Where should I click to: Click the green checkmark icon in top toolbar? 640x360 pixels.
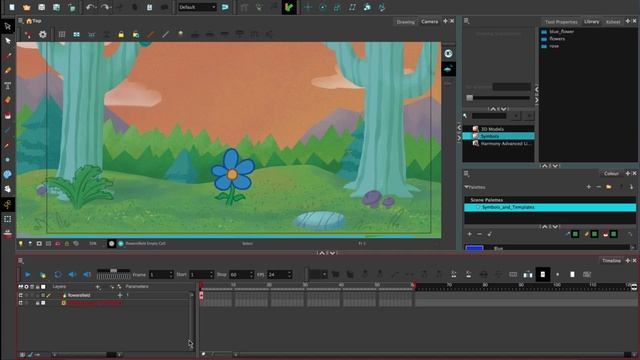click(289, 7)
